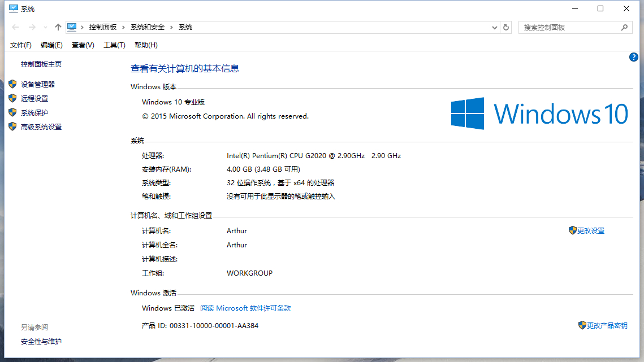The height and width of the screenshot is (362, 644).
Task: Open the 文件(F) menu
Action: (20, 45)
